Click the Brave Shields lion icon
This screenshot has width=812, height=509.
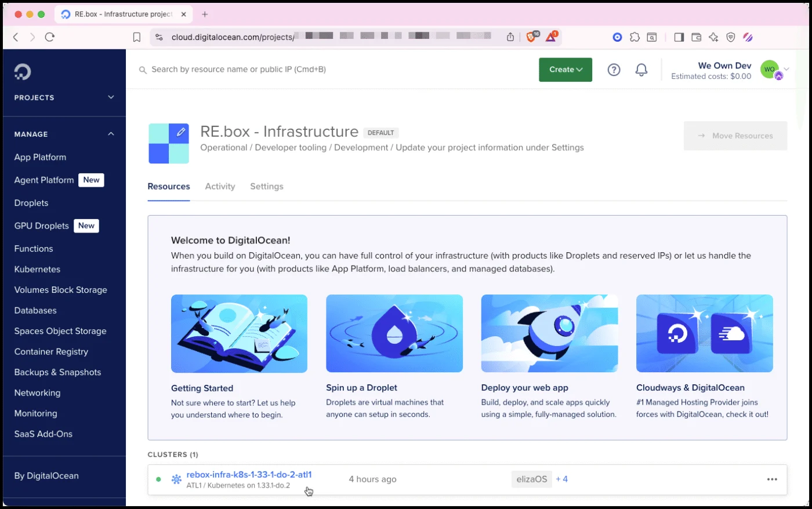pos(531,37)
